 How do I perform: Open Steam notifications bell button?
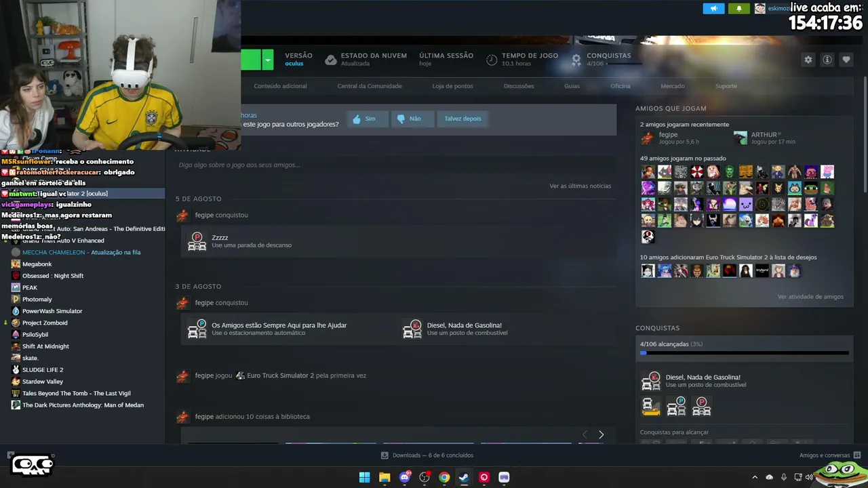(739, 8)
